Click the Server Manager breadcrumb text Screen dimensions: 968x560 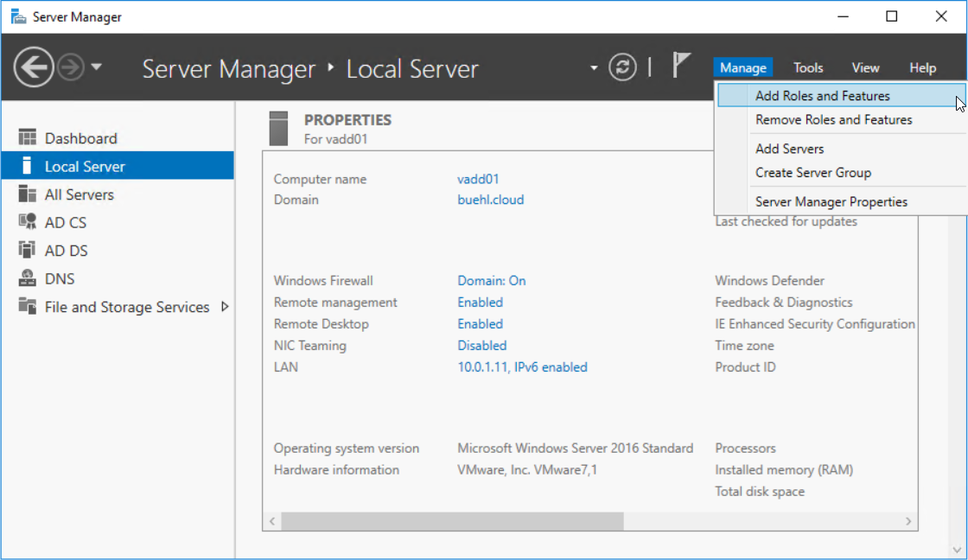tap(228, 68)
